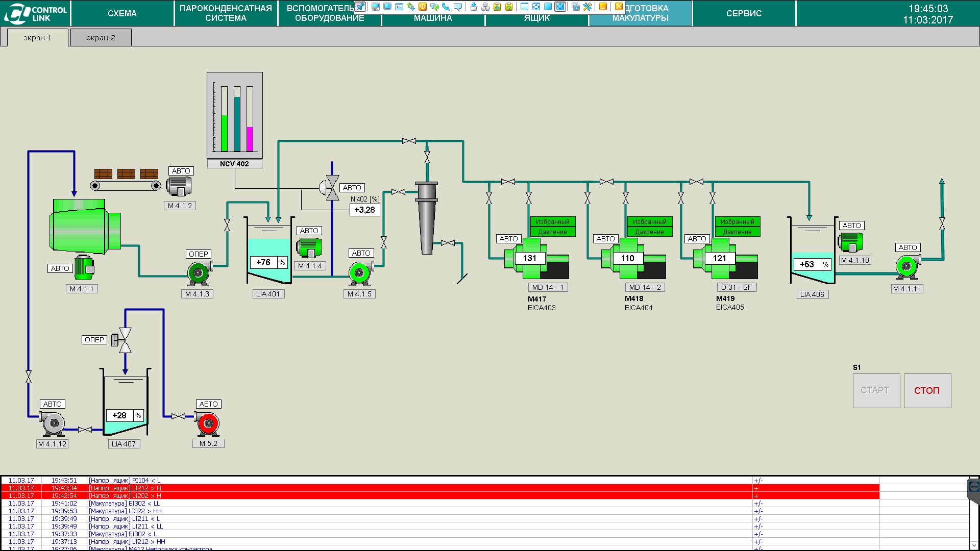Click the СХЕМА menu tab
980x551 pixels.
[122, 12]
